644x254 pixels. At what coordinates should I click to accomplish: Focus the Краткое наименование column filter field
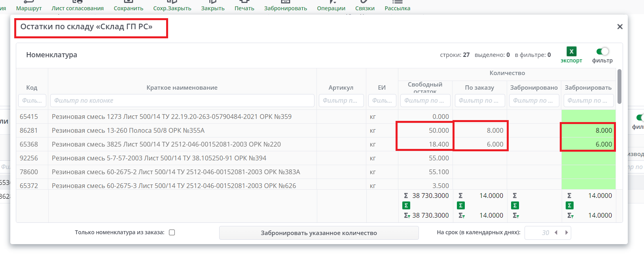pyautogui.click(x=182, y=100)
